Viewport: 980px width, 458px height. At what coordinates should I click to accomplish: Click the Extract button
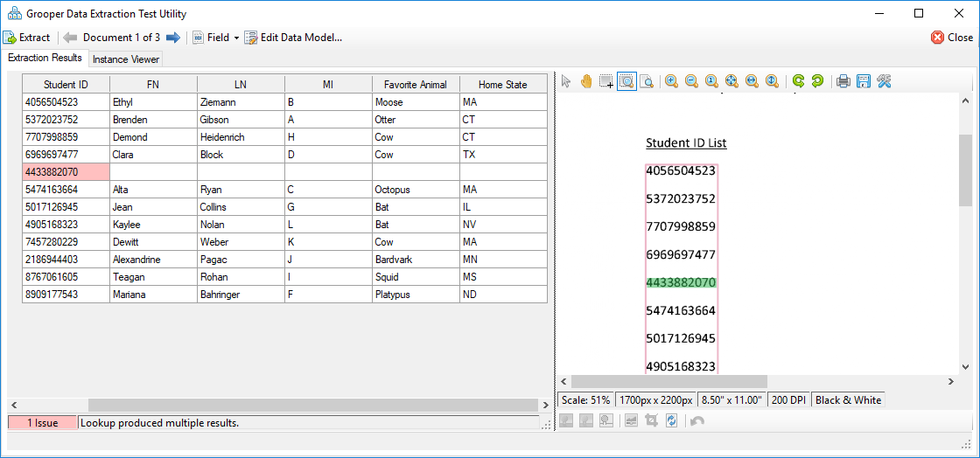(x=27, y=38)
